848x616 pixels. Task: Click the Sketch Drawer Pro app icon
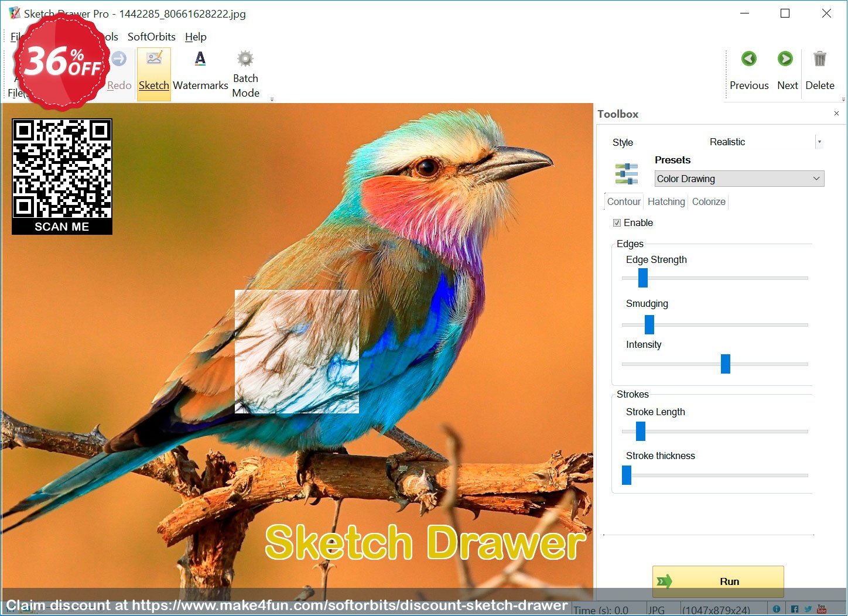(14, 13)
